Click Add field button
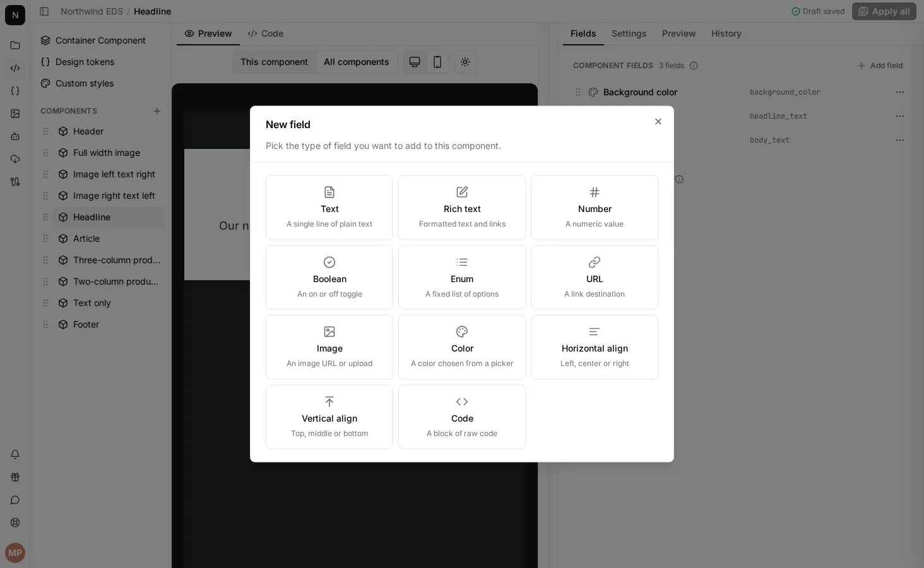The image size is (924, 568). [880, 66]
